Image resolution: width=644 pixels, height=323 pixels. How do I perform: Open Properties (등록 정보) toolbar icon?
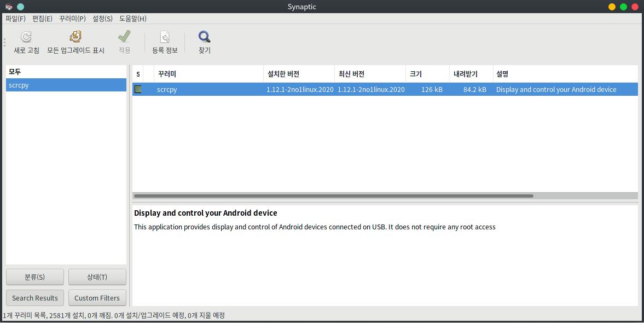coord(165,37)
